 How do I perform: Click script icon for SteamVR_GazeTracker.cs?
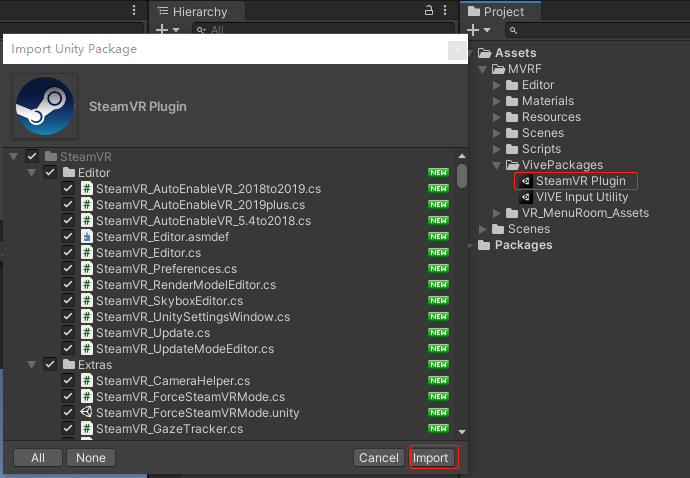click(x=87, y=428)
